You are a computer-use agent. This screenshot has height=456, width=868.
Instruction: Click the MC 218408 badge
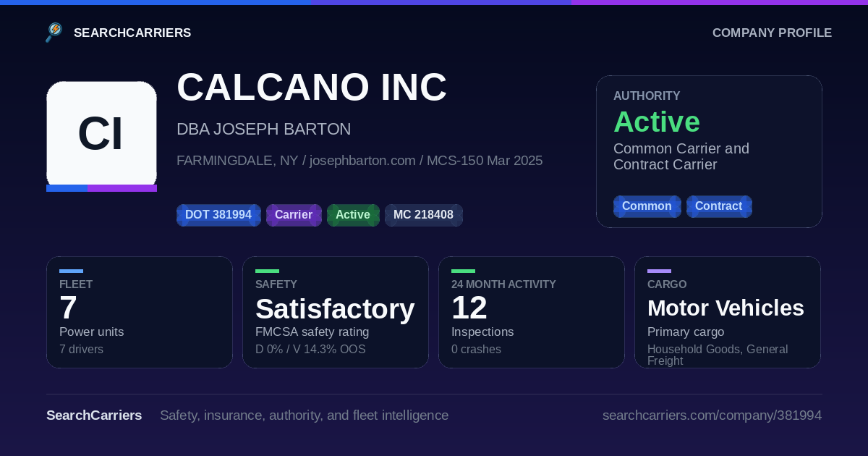click(x=424, y=215)
